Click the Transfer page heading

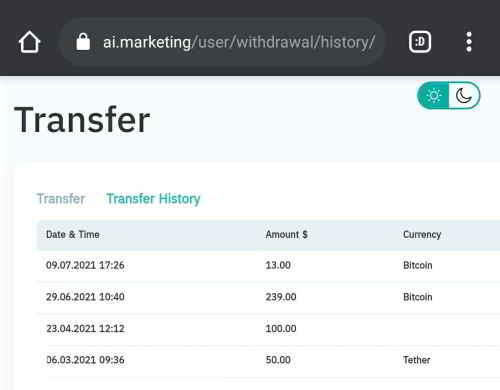click(82, 120)
